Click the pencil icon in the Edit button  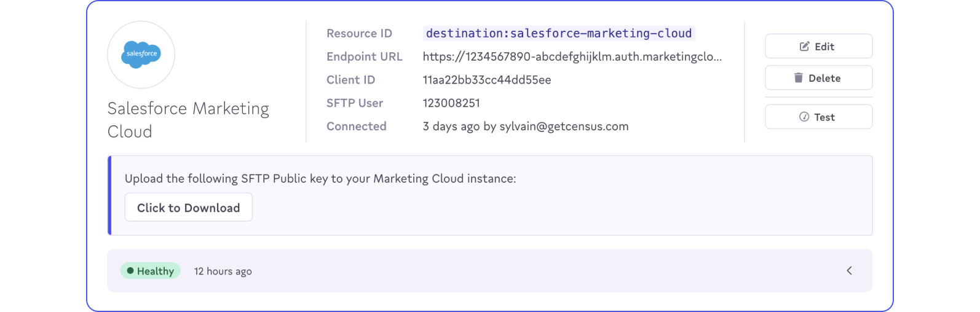pyautogui.click(x=804, y=47)
